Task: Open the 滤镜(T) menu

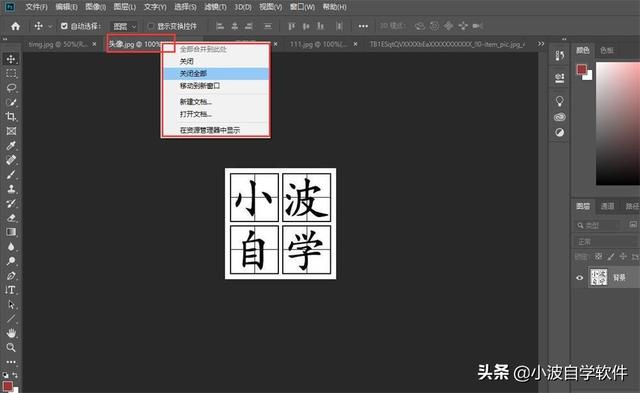Action: (215, 7)
